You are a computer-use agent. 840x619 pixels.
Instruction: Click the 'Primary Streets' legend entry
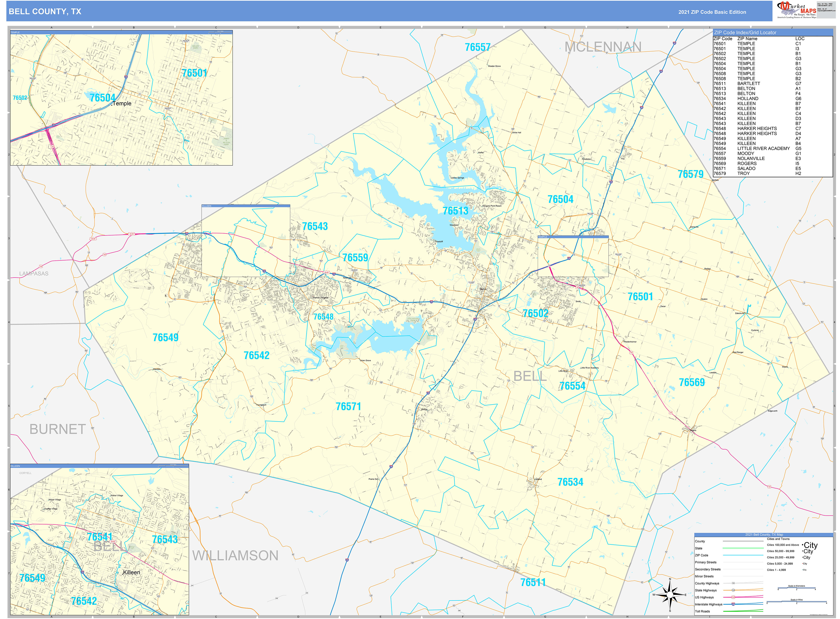(x=706, y=562)
